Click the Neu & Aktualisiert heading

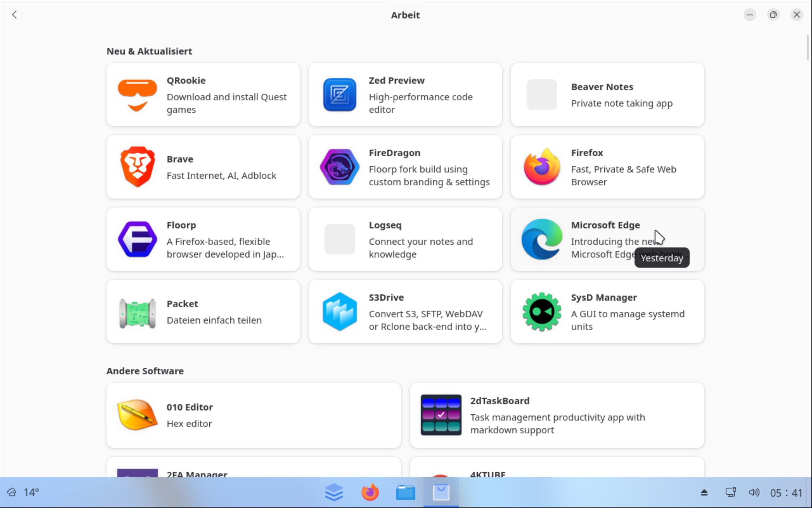[149, 51]
